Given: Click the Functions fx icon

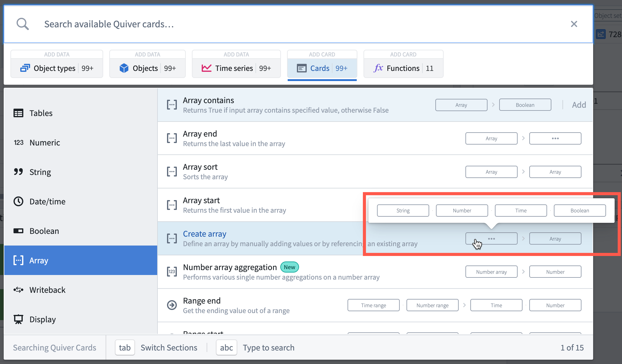Looking at the screenshot, I should pyautogui.click(x=378, y=68).
